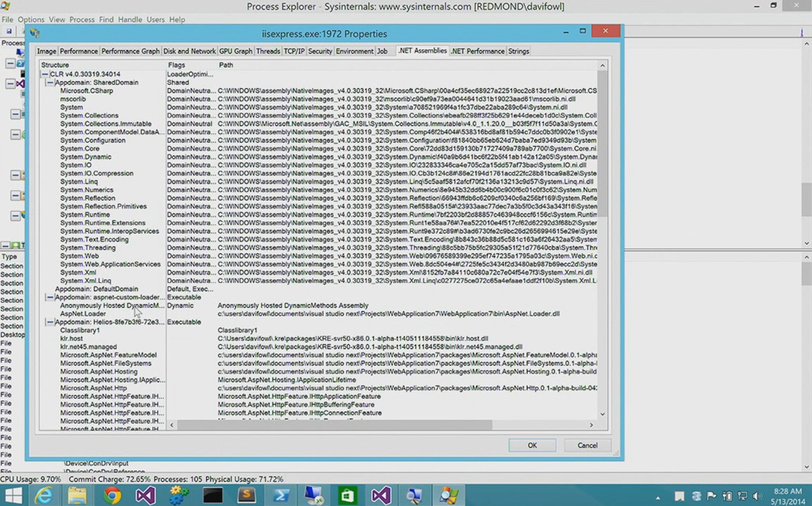Open the Process Explorer taskbar icon
The image size is (812, 506).
point(449,496)
